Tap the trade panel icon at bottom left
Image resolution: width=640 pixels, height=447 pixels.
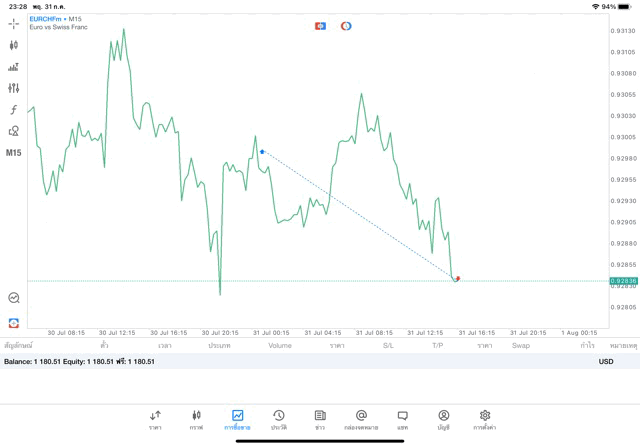14,322
